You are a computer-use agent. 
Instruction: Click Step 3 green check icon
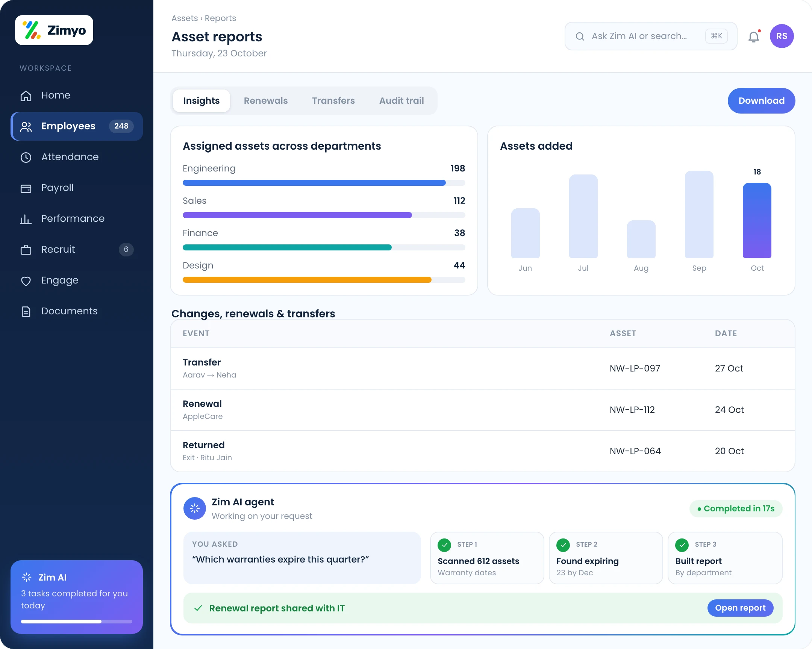tap(682, 545)
